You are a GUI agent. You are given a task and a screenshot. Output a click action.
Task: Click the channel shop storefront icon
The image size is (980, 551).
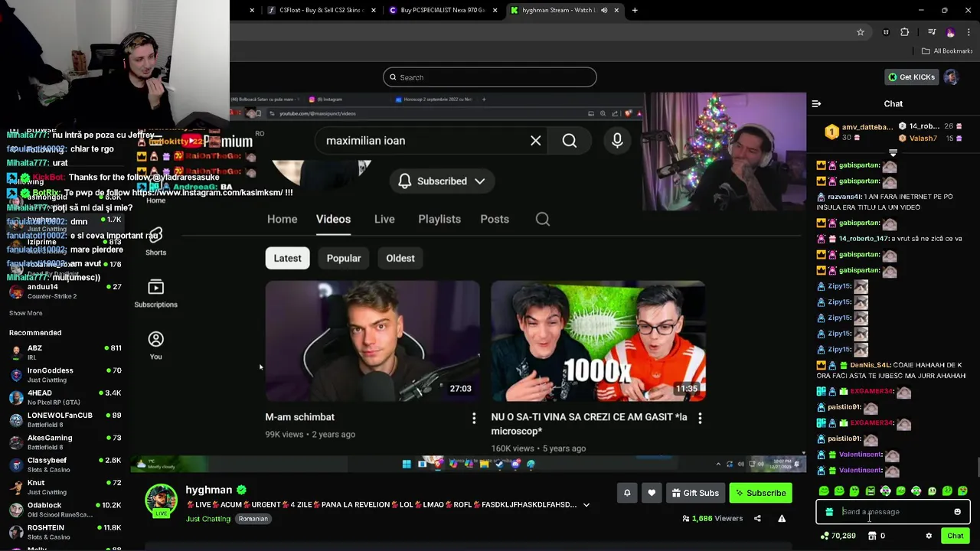872,536
